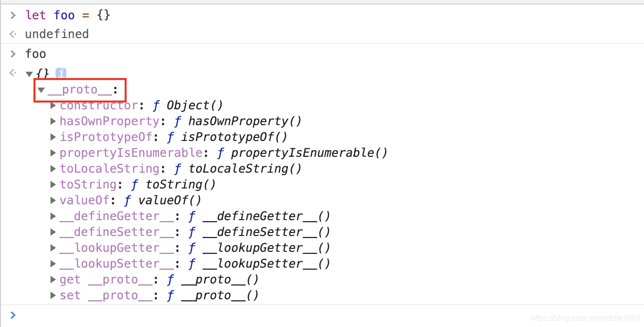Click the info badge next to {}
The width and height of the screenshot is (644, 327).
coord(61,73)
